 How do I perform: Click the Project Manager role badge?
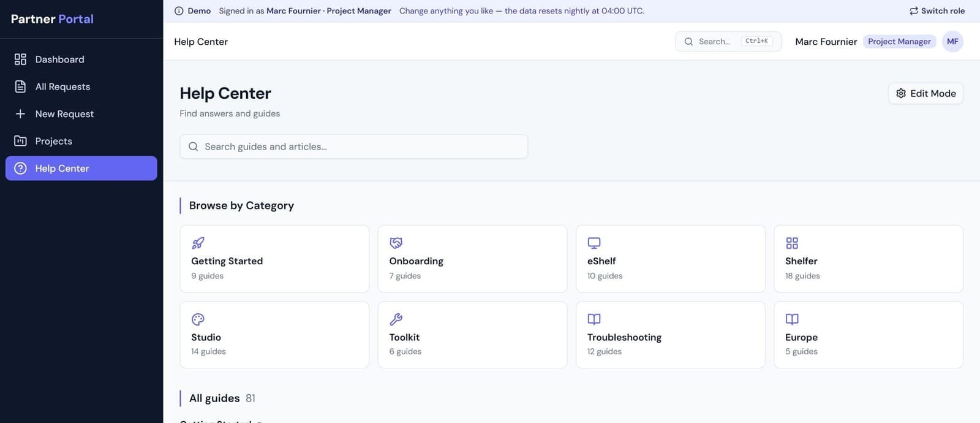pyautogui.click(x=899, y=42)
